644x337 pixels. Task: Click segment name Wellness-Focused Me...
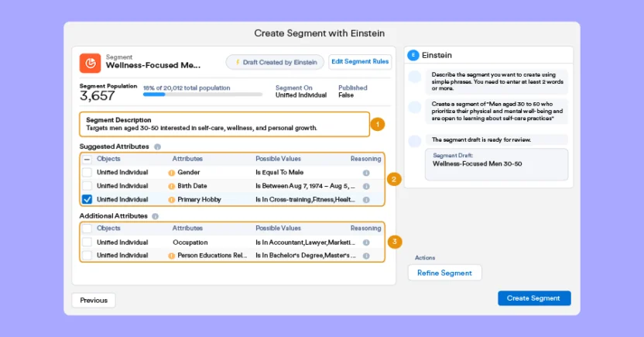click(x=153, y=65)
